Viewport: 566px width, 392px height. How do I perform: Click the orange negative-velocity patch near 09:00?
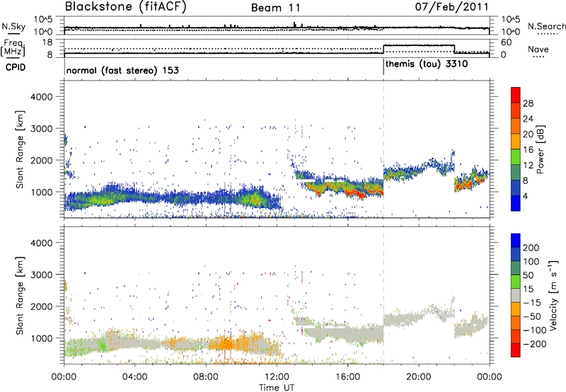[226, 343]
